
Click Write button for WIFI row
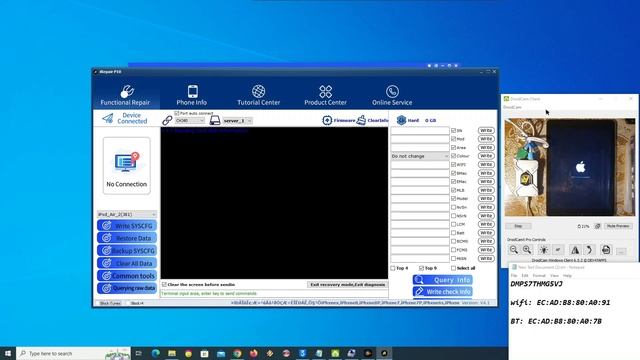tap(486, 164)
